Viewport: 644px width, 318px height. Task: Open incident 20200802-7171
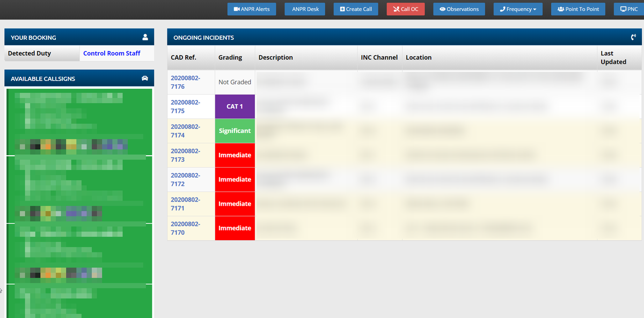click(185, 204)
